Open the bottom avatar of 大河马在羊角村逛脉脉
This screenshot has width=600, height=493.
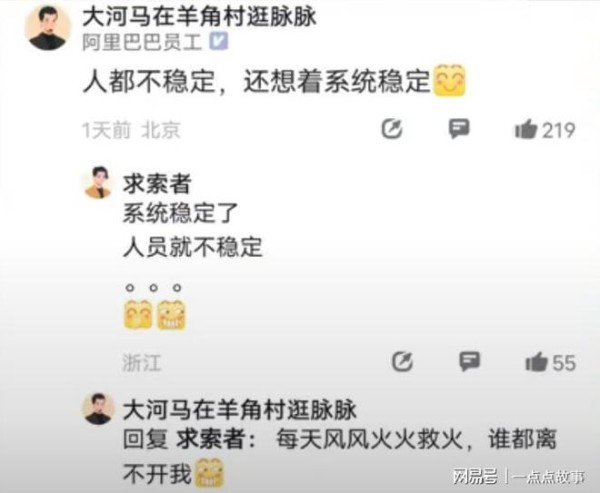point(98,408)
